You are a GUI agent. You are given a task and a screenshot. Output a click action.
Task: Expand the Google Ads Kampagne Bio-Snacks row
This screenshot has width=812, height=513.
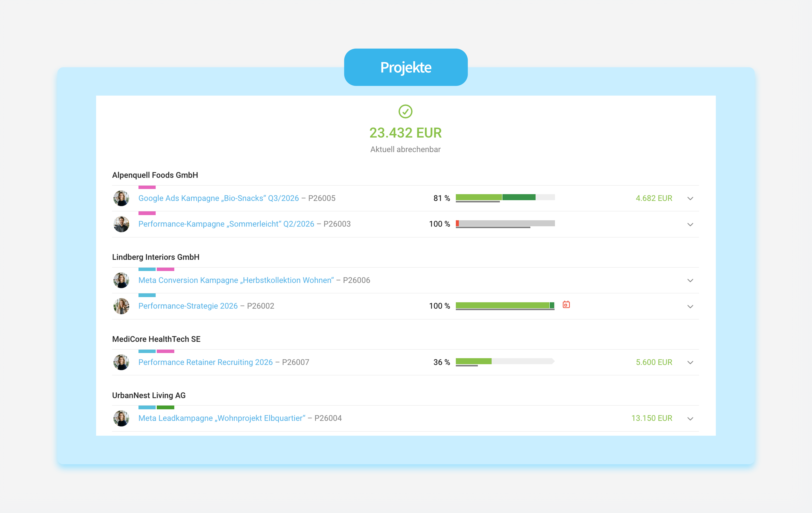690,198
